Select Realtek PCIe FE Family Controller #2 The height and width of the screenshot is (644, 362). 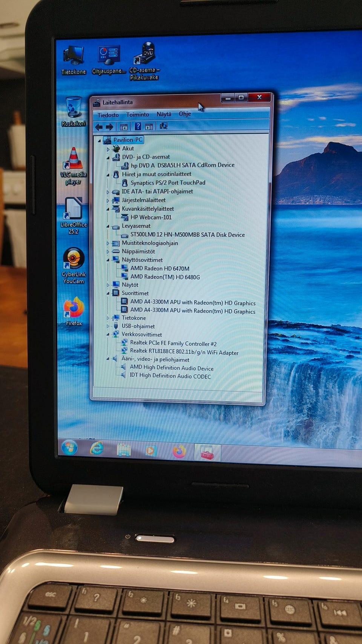[x=173, y=343]
